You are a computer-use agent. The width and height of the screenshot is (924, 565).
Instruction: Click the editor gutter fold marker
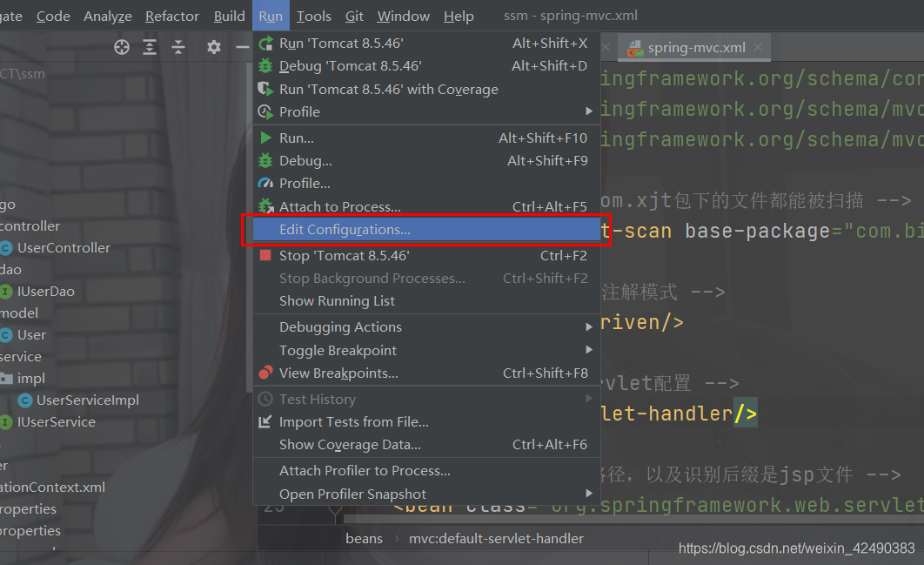click(335, 511)
